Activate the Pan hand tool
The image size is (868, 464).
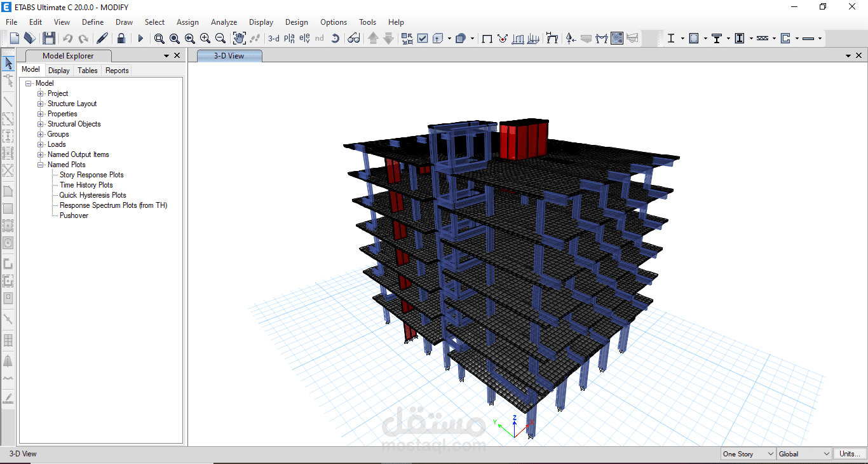coord(240,38)
